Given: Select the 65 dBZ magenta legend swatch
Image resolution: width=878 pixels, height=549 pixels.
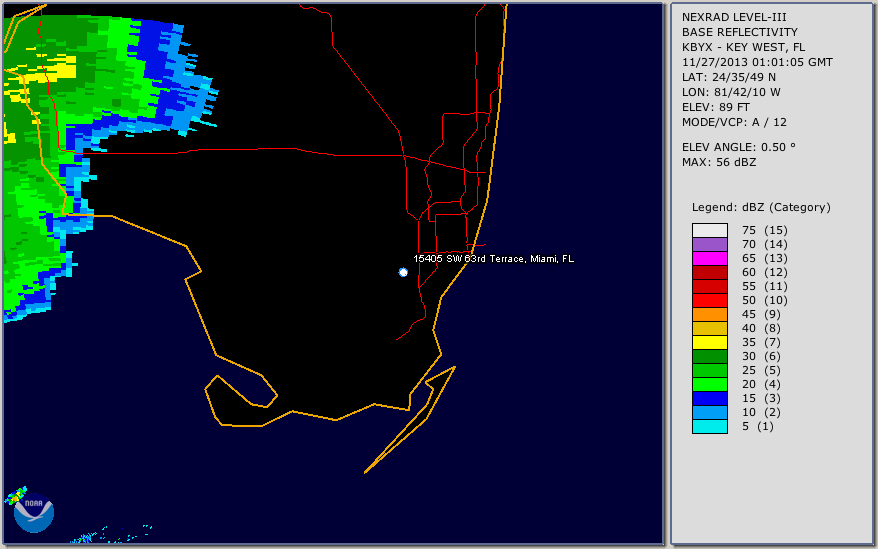Looking at the screenshot, I should [709, 258].
